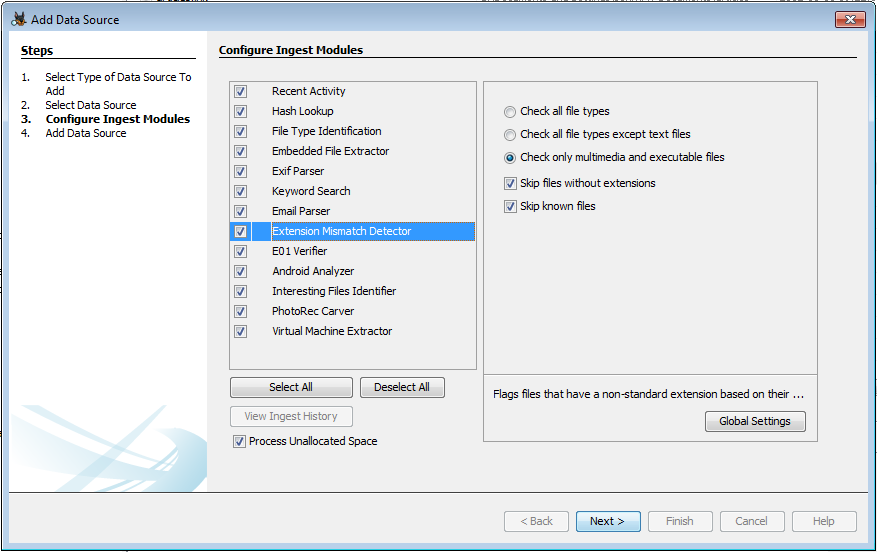Select Check only multimedia and executable files
The height and width of the screenshot is (552, 877).
click(511, 158)
